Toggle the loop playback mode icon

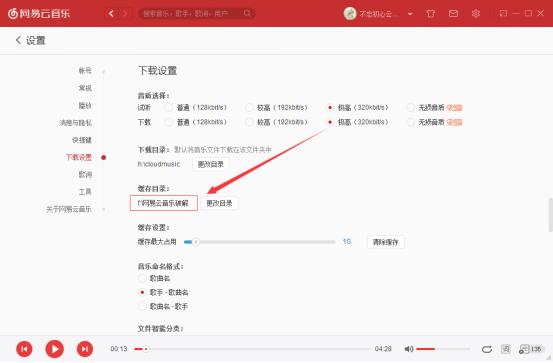pos(487,349)
